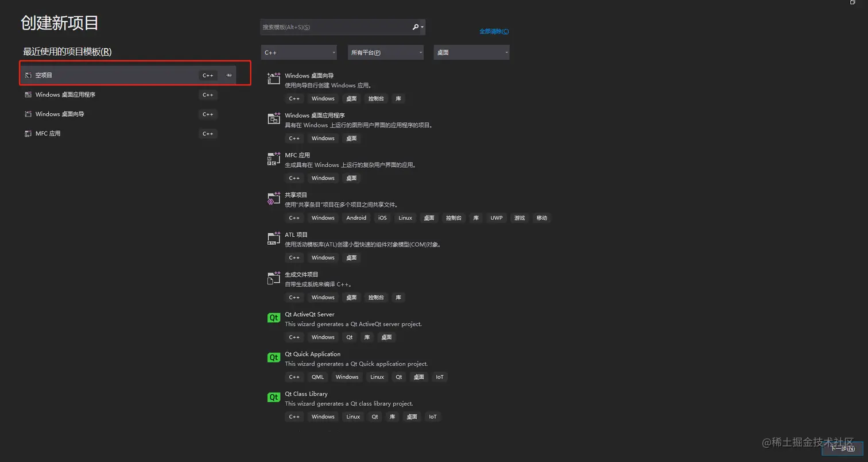
Task: Click the 控制台 tag under 生成文件项目
Action: [375, 297]
